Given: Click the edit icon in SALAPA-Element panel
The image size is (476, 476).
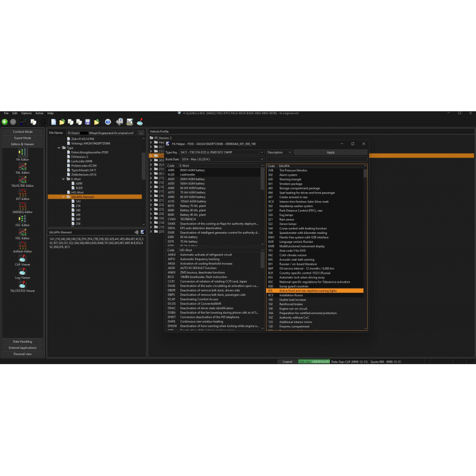Looking at the screenshot, I should coord(142,232).
